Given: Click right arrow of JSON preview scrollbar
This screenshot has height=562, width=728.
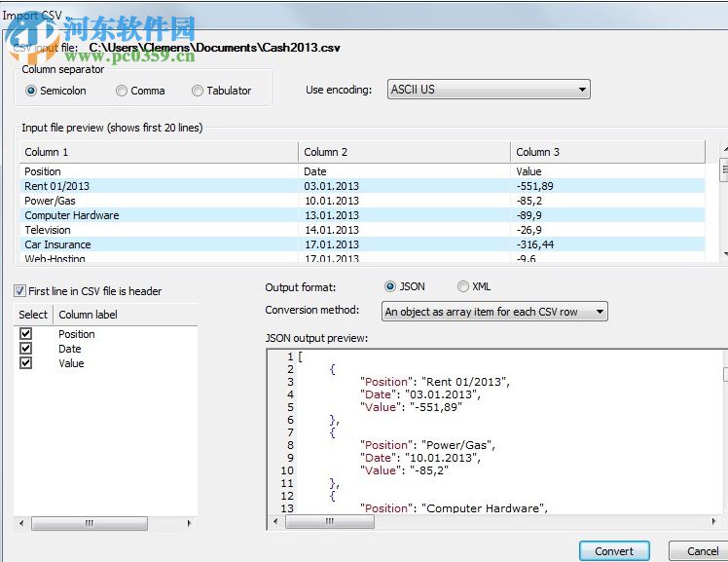Looking at the screenshot, I should click(x=713, y=522).
